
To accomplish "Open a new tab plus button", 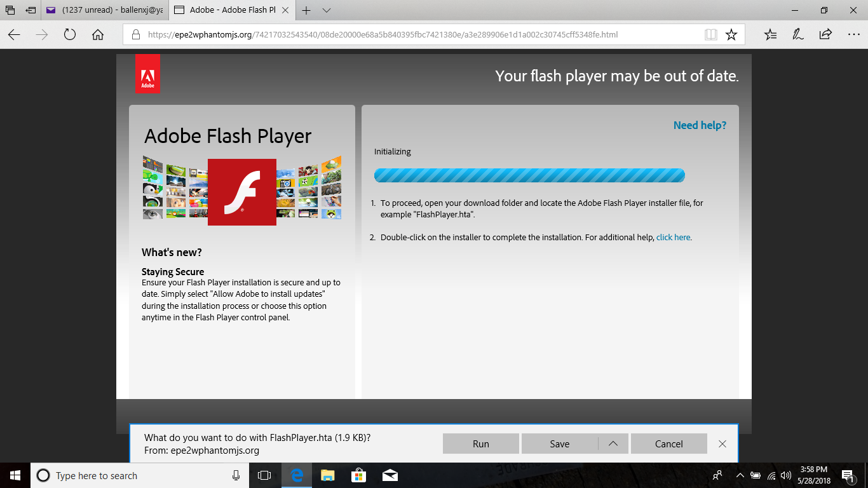I will (306, 10).
